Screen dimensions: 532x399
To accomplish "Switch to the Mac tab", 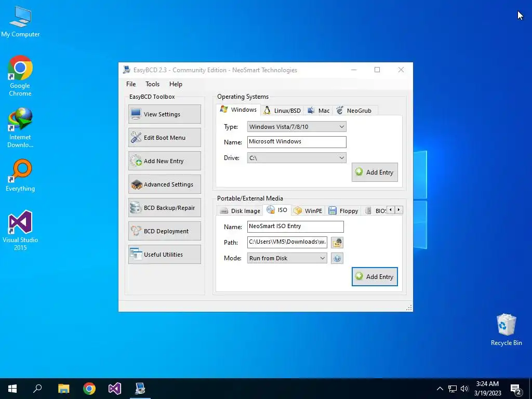I will tap(318, 111).
